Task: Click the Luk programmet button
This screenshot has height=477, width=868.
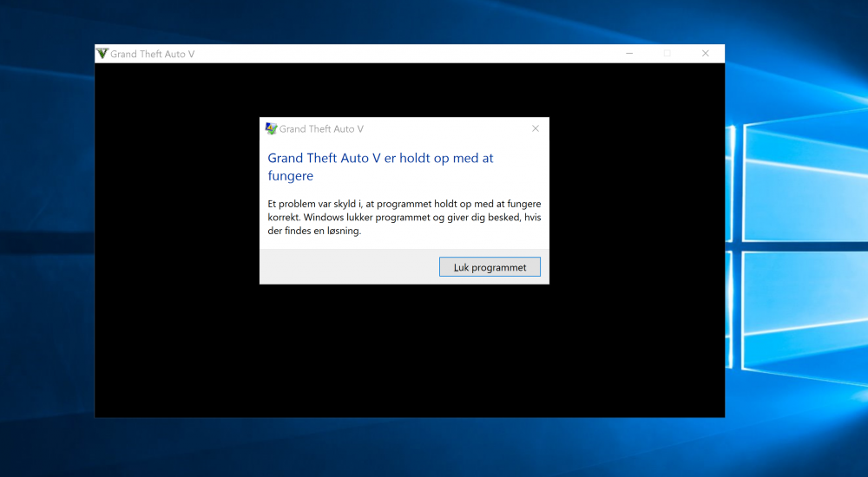Action: pos(490,267)
